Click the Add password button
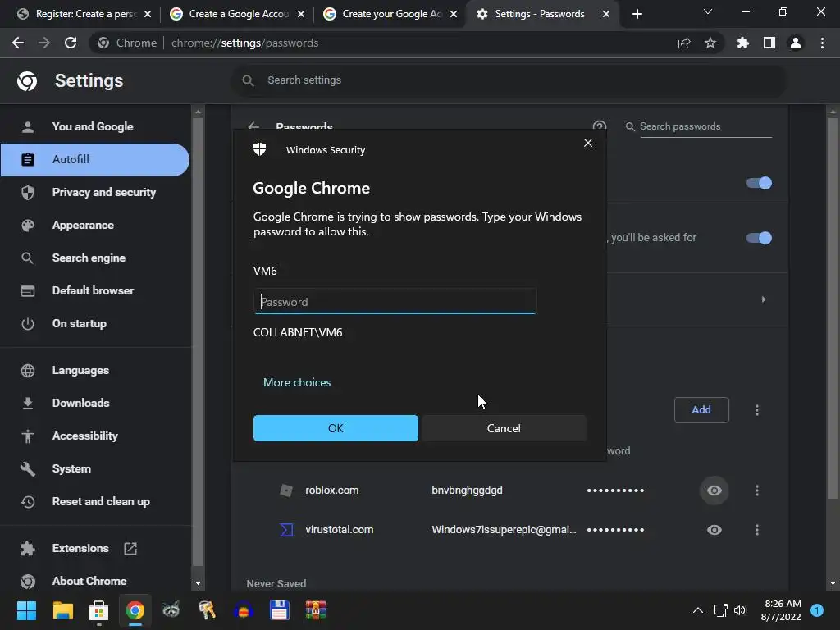The height and width of the screenshot is (630, 840). click(701, 410)
